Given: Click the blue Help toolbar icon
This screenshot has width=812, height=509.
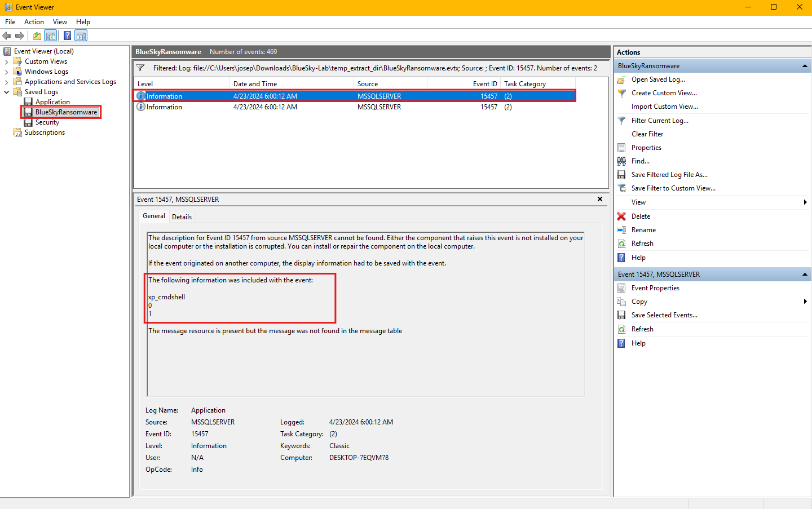Looking at the screenshot, I should pos(67,36).
